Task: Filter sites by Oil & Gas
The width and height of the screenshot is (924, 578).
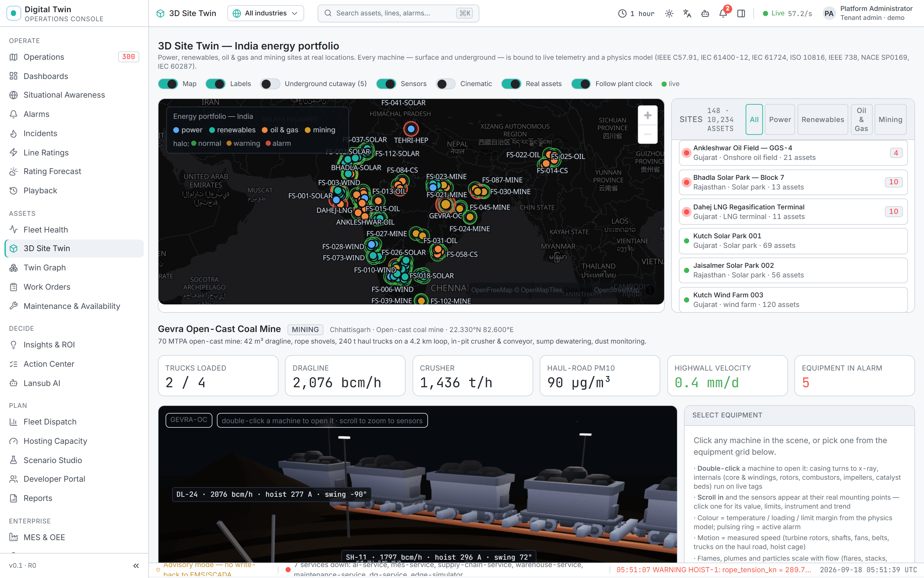Action: point(861,119)
